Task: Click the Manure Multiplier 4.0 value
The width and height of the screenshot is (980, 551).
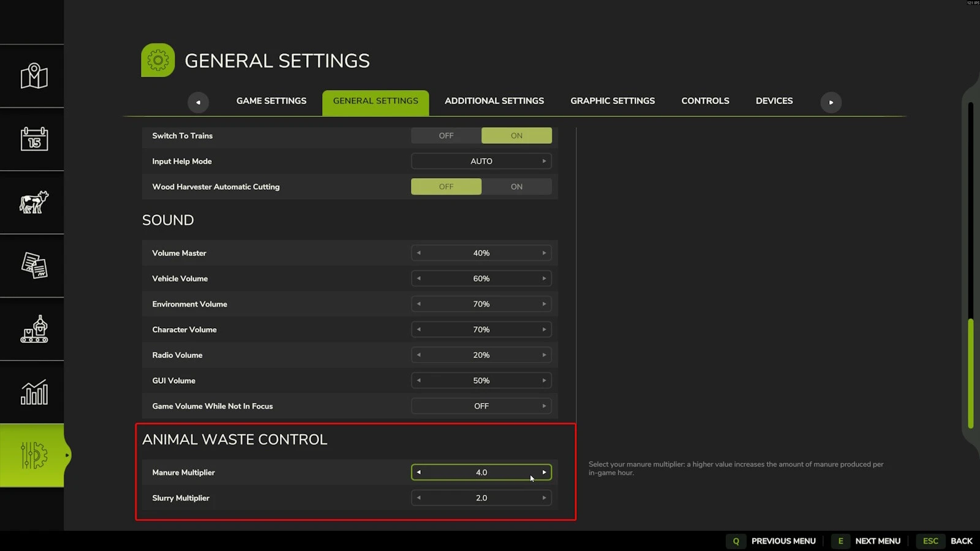Action: tap(481, 473)
